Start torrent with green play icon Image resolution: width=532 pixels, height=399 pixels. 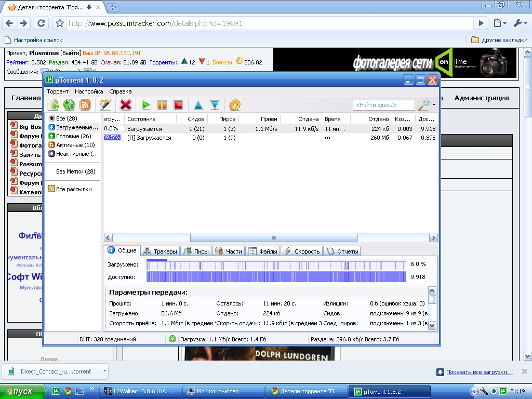coord(146,105)
